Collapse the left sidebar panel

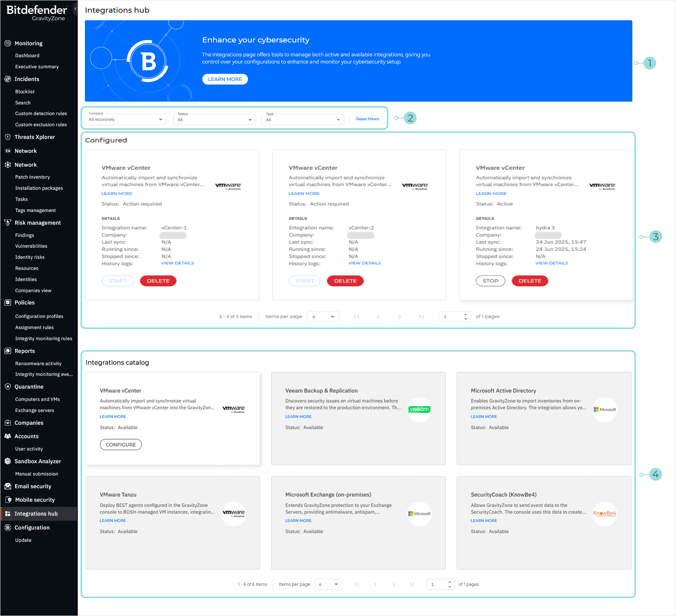75,8
